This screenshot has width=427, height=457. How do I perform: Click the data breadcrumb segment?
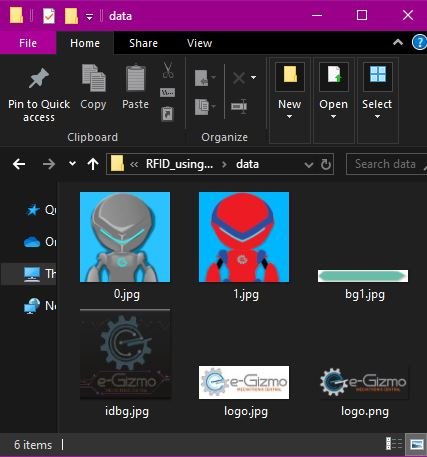point(247,164)
